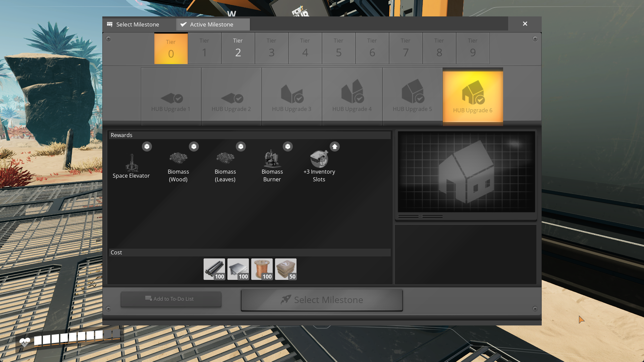Screen dimensions: 644x362
Task: Choose the HUB Upgrade 2 milestone
Action: tap(231, 97)
